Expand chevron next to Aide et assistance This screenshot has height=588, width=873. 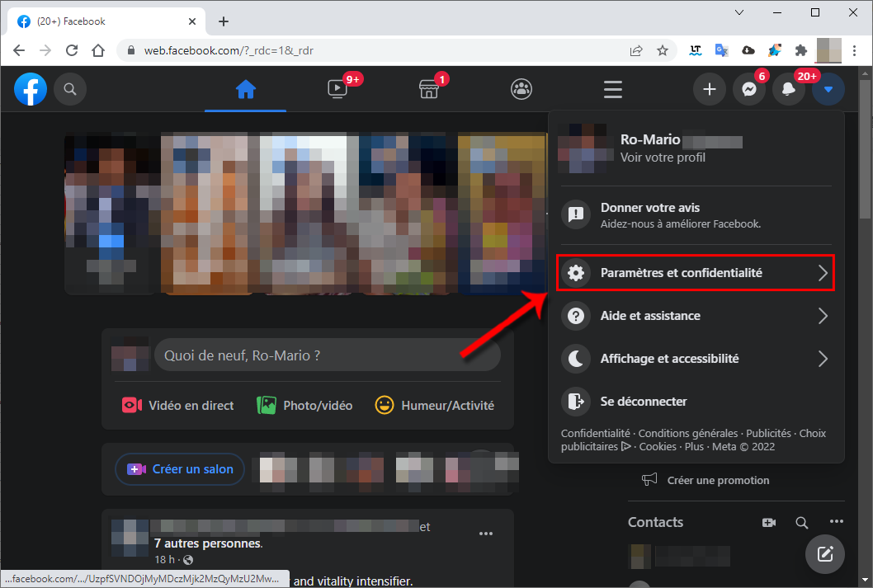(823, 316)
